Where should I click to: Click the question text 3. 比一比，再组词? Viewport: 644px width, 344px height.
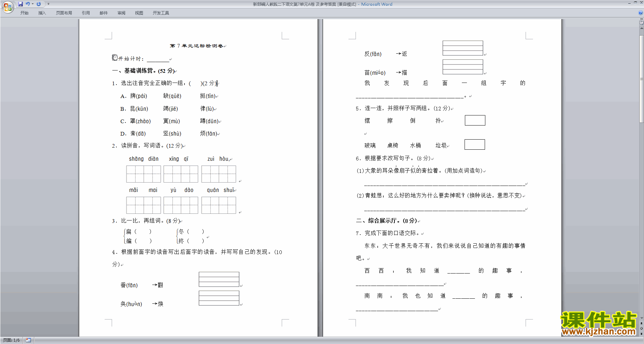[146, 220]
